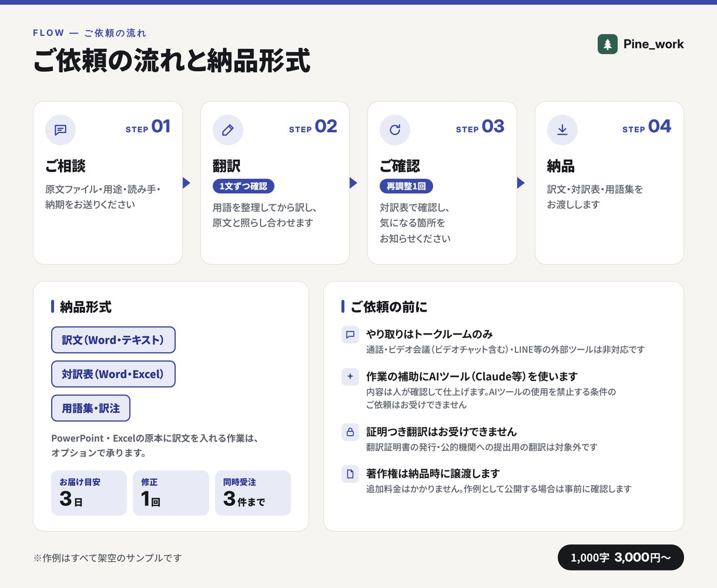Click the 再調整1回 badge
The width and height of the screenshot is (717, 588).
pyautogui.click(x=406, y=186)
